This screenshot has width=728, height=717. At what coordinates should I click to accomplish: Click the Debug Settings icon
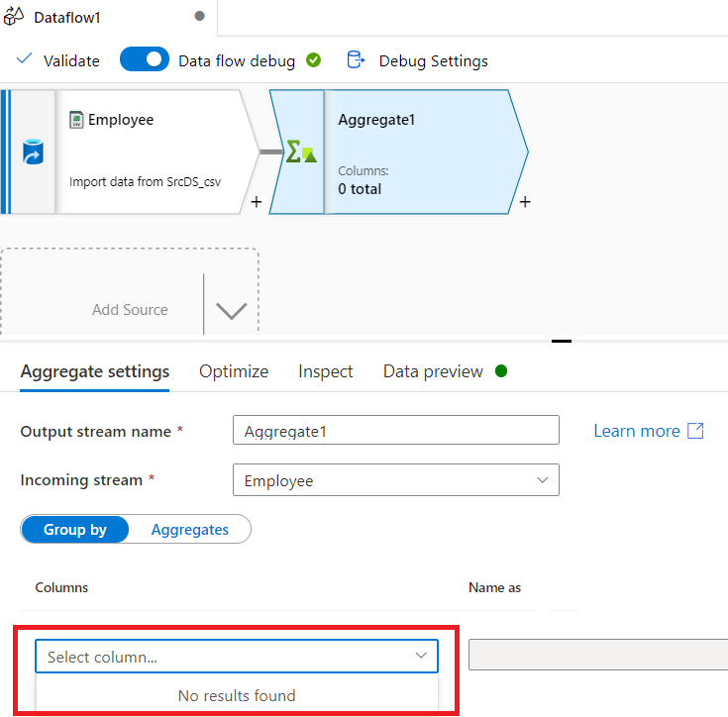point(357,59)
